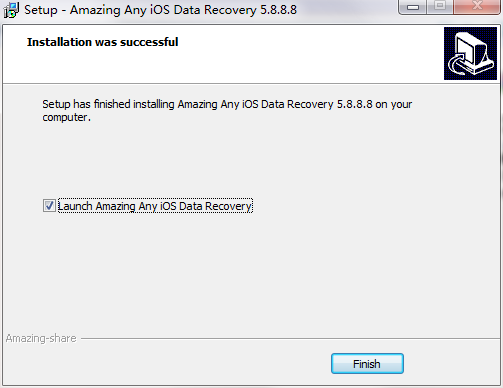Viewport: 503px width, 388px height.
Task: Click version 5.8.8.8 in the body message
Action: (354, 104)
